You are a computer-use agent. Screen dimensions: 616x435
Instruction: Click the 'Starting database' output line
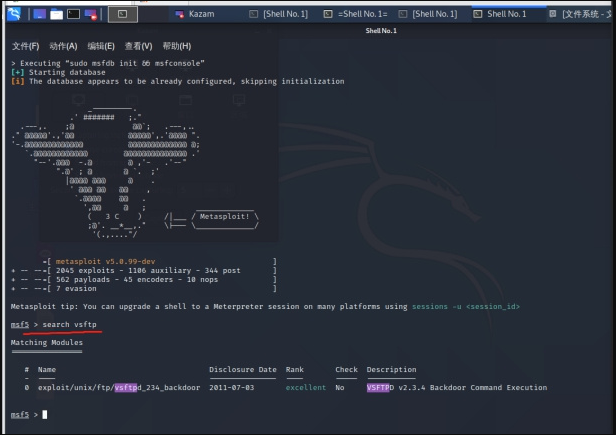67,73
